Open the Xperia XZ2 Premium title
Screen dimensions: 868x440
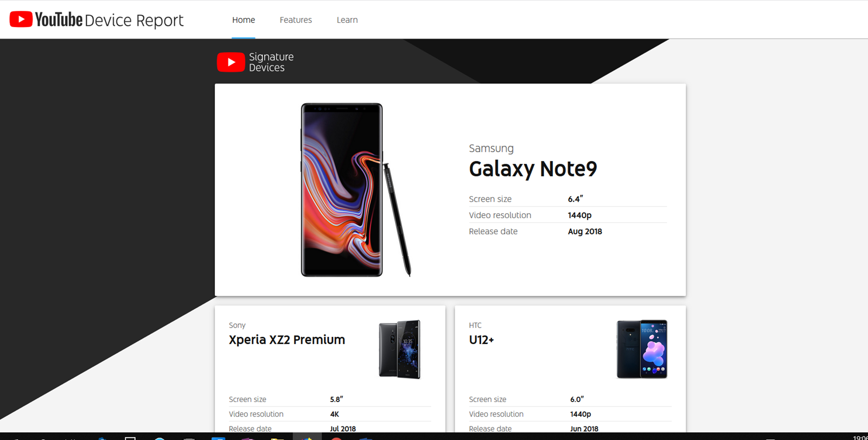[287, 340]
